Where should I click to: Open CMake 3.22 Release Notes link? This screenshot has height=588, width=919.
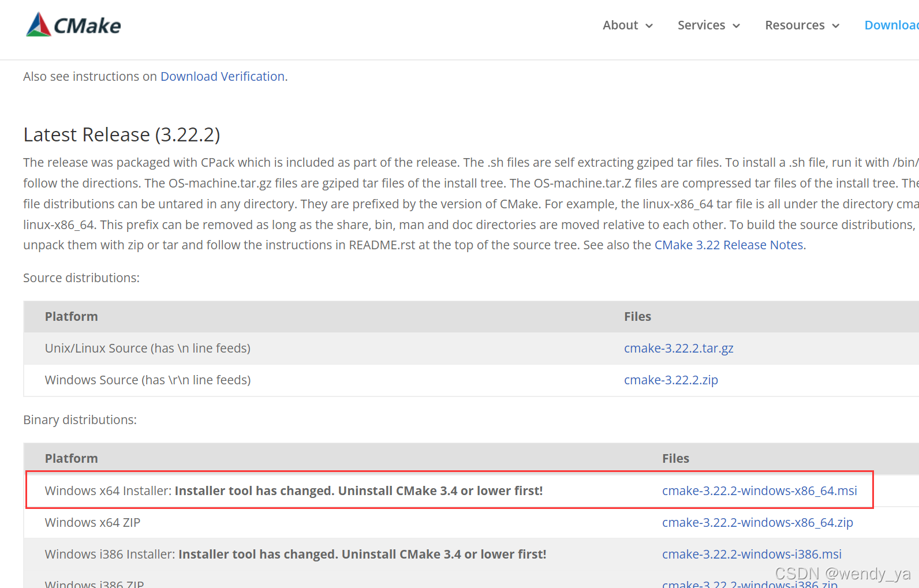coord(729,245)
